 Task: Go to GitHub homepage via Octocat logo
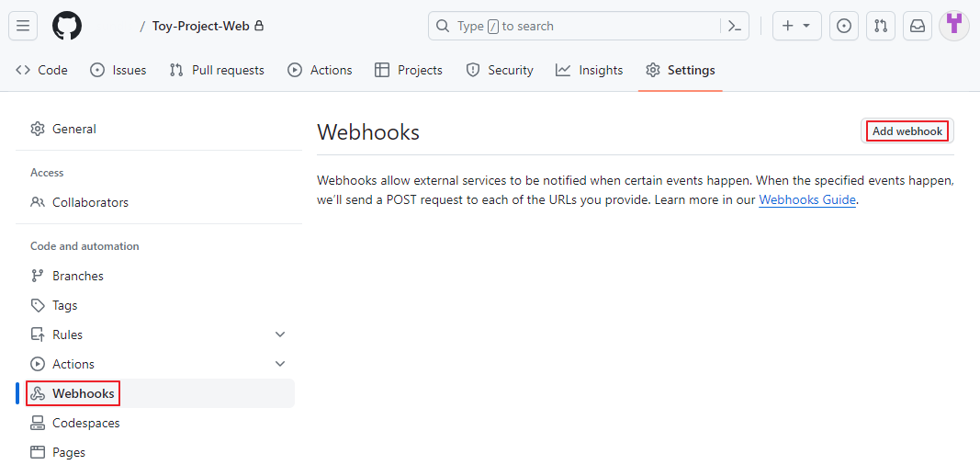pyautogui.click(x=67, y=27)
